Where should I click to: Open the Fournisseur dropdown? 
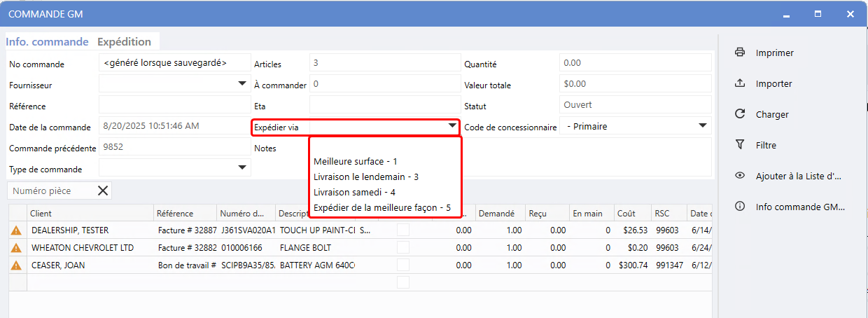[x=241, y=85]
